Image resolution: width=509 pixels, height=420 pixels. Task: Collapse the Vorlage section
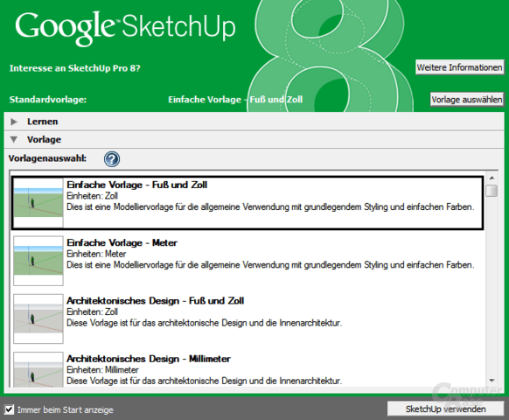tap(14, 140)
